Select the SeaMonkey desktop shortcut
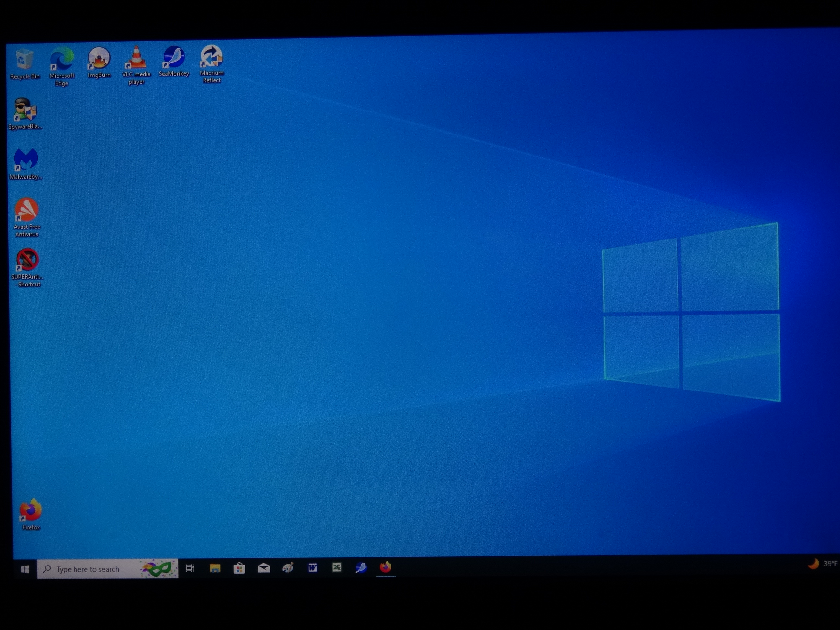The width and height of the screenshot is (840, 630). coord(174,62)
